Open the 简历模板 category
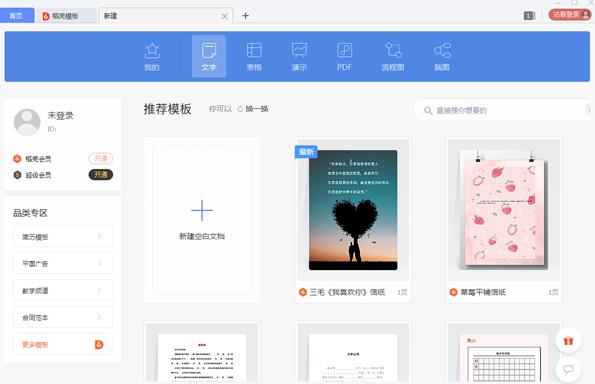 pos(63,237)
